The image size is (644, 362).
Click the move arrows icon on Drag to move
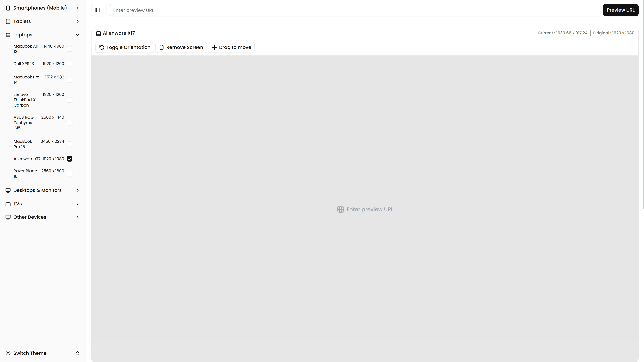pyautogui.click(x=214, y=47)
